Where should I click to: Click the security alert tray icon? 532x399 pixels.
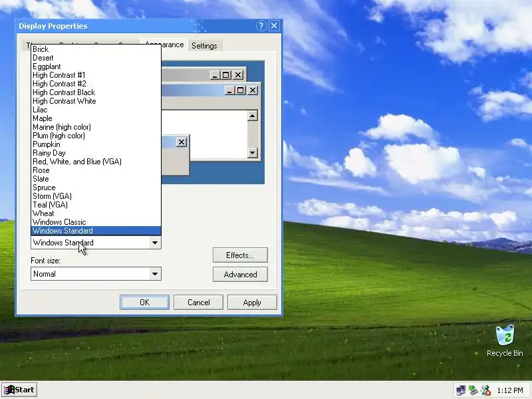click(485, 390)
